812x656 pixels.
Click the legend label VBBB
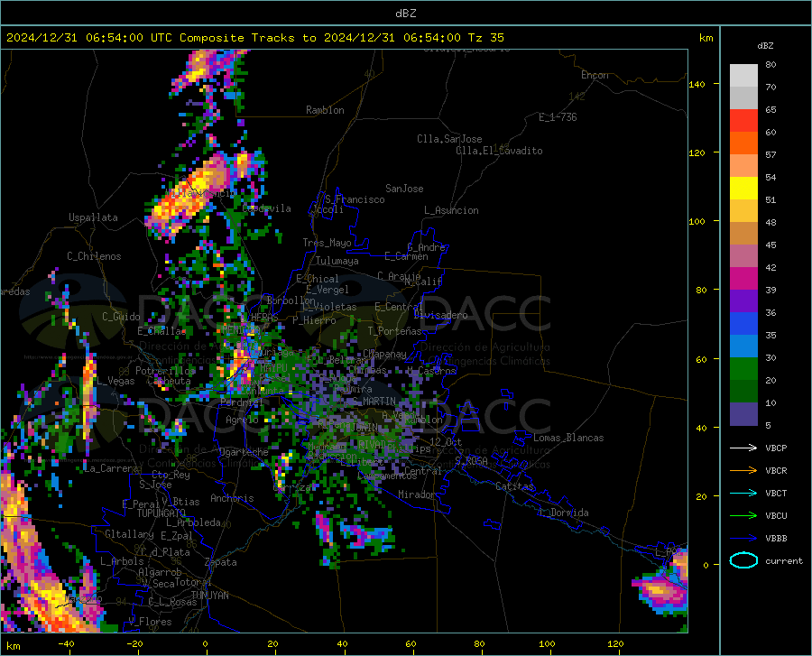776,539
